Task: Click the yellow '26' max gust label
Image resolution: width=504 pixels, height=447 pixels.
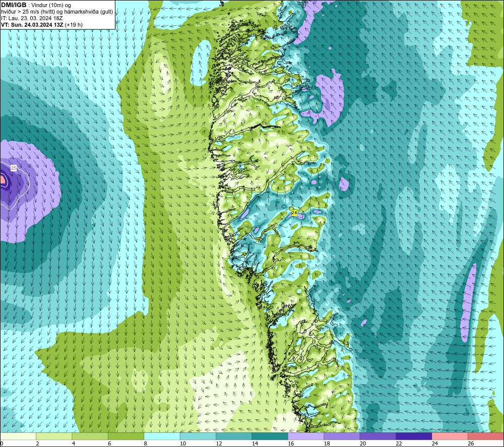Action: (x=294, y=213)
